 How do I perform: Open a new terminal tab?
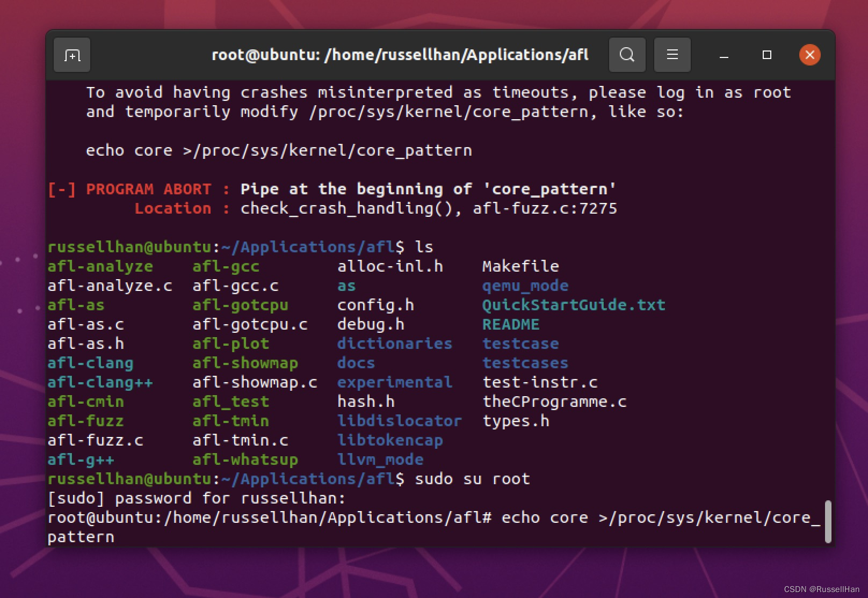(72, 55)
